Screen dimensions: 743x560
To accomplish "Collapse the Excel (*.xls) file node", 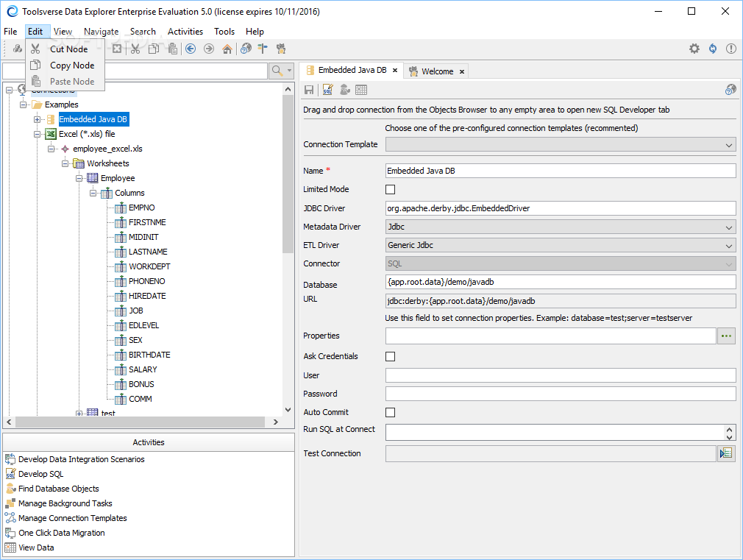I will (37, 134).
